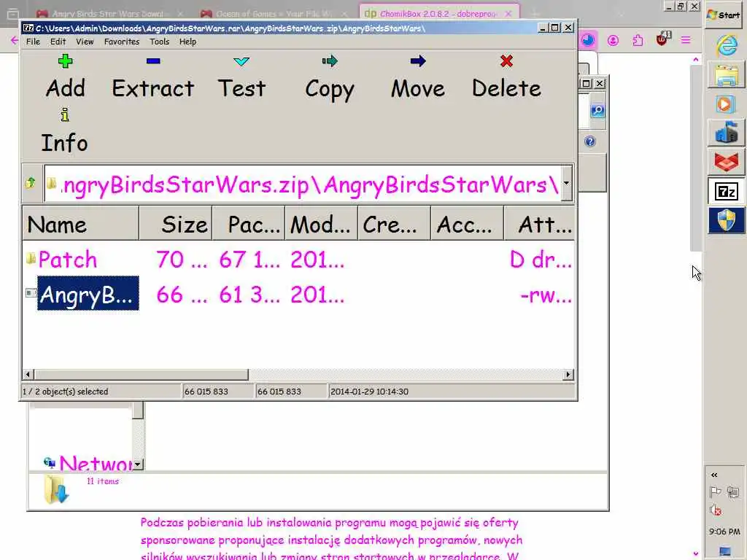Open the Tools menu

[160, 42]
